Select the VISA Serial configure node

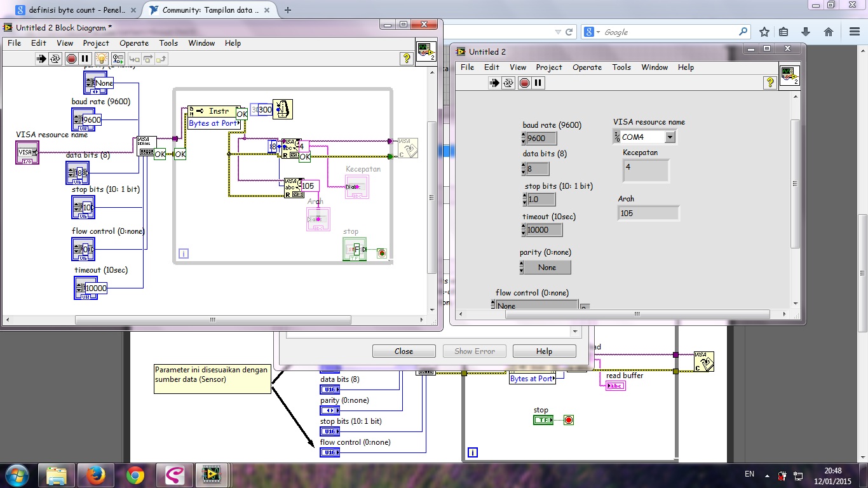[147, 146]
